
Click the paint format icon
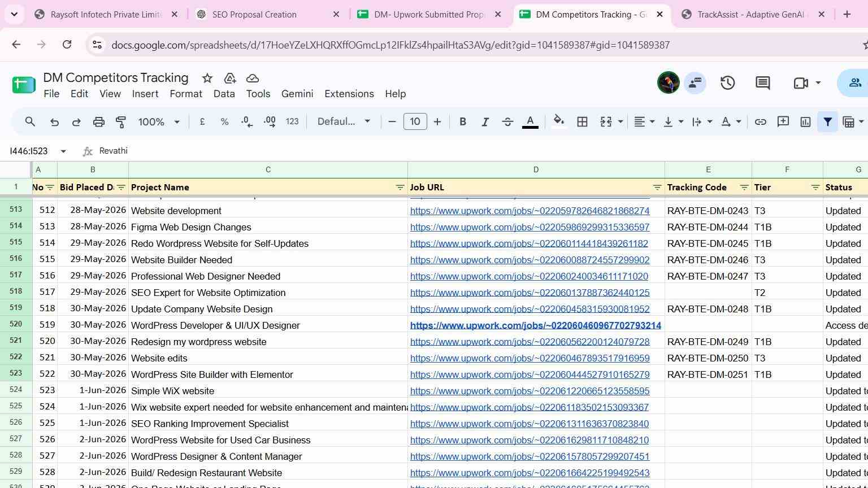121,121
